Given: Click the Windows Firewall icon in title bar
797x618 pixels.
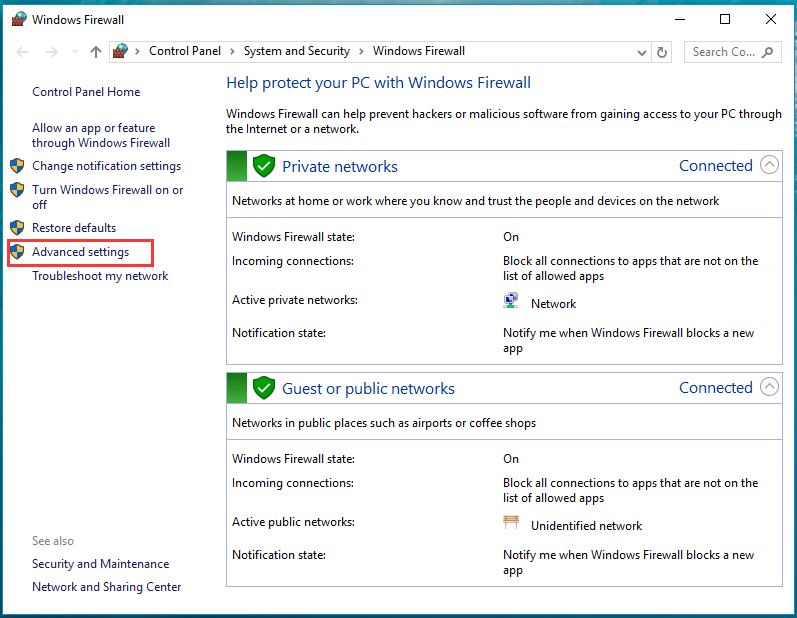Looking at the screenshot, I should point(19,19).
